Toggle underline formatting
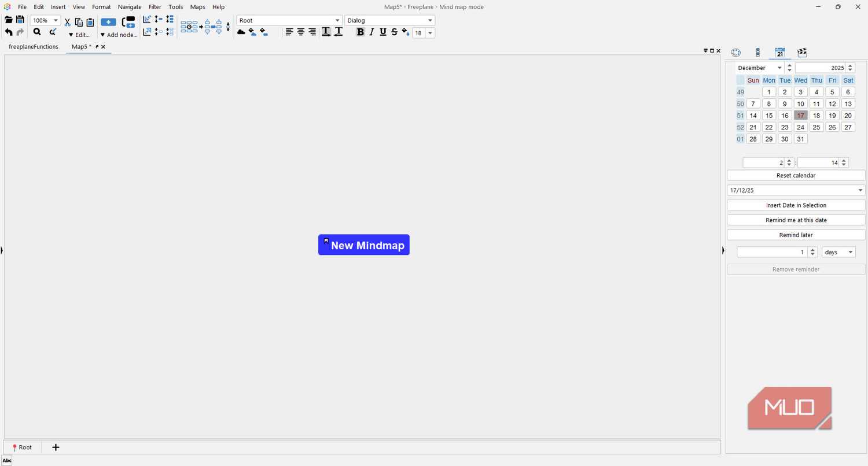868x466 pixels. click(x=383, y=32)
